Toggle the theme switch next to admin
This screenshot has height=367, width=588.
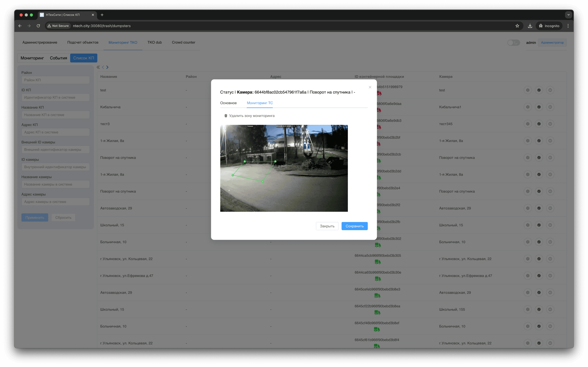[x=513, y=43]
